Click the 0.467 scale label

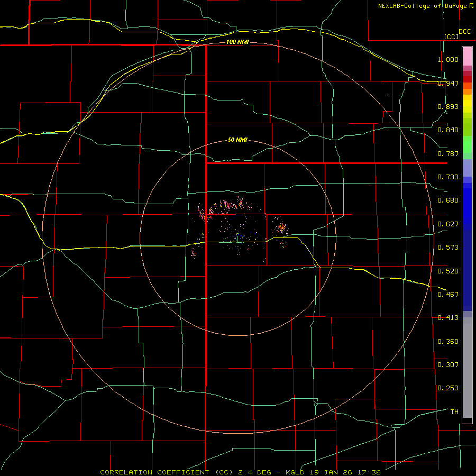point(448,295)
